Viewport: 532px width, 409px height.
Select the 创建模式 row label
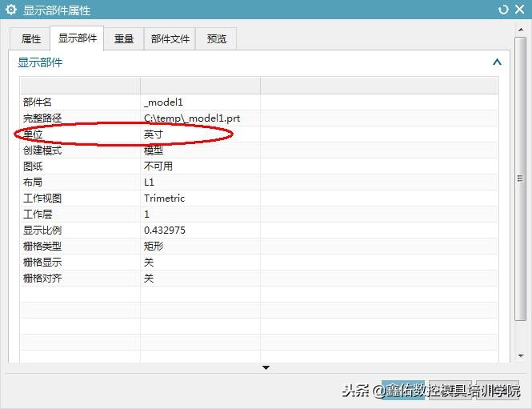42,150
